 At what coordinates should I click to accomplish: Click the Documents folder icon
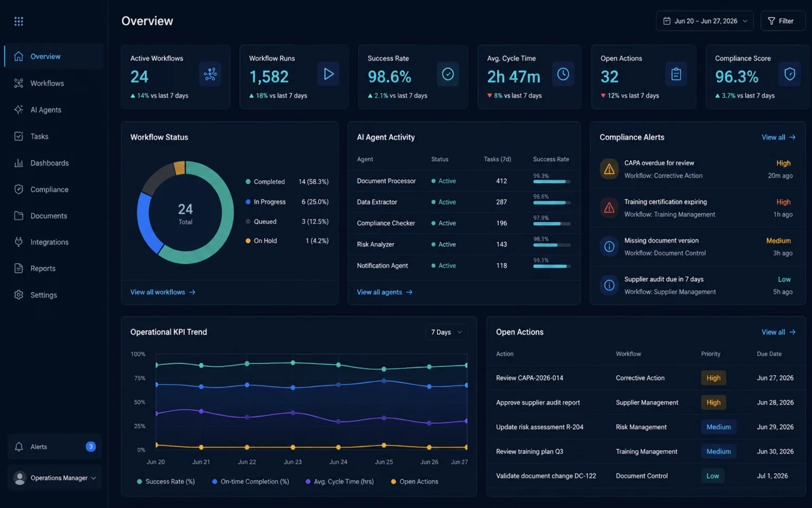[19, 216]
